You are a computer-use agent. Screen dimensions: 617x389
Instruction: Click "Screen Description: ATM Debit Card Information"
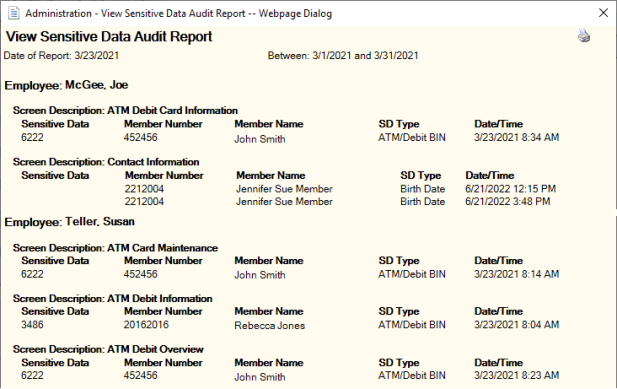tap(125, 111)
